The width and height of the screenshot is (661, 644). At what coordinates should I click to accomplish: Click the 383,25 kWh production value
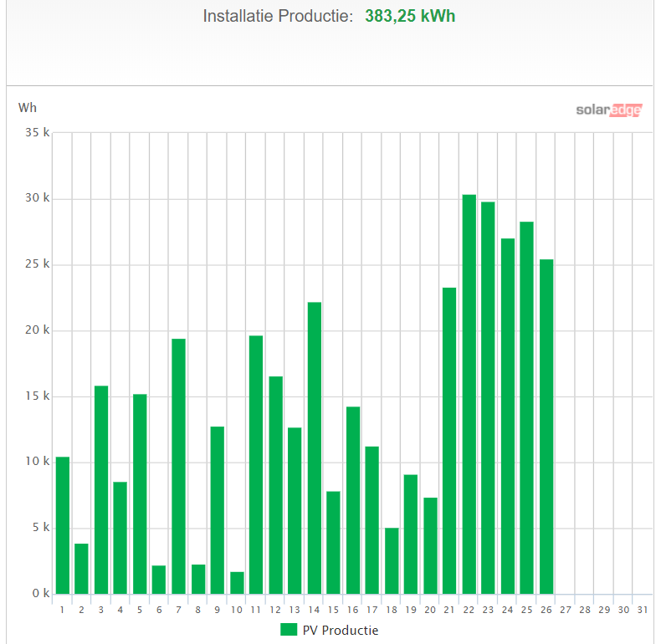[x=410, y=17]
